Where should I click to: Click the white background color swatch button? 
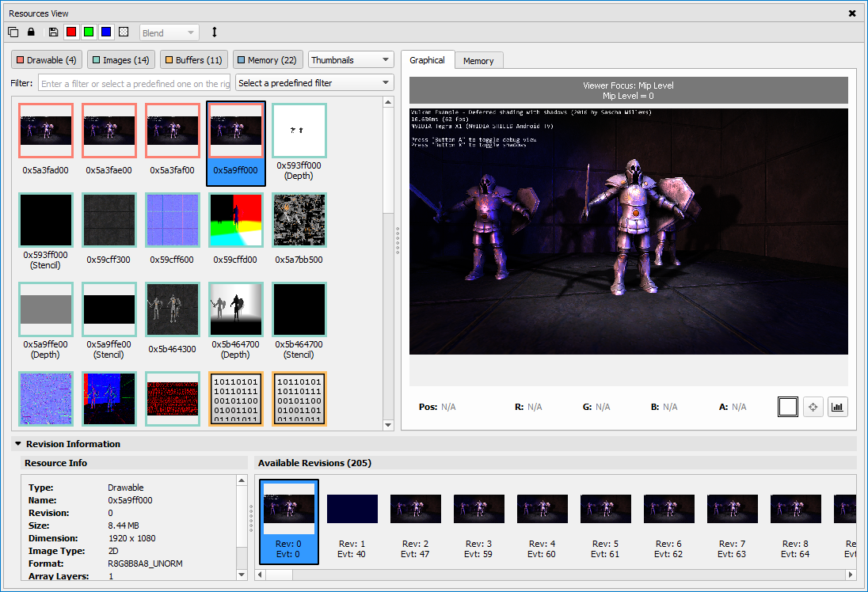788,407
